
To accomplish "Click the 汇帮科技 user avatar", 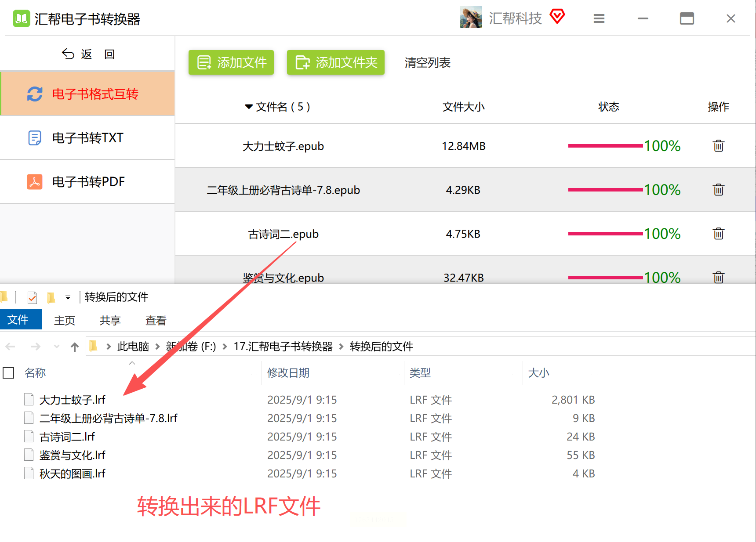I will (471, 18).
